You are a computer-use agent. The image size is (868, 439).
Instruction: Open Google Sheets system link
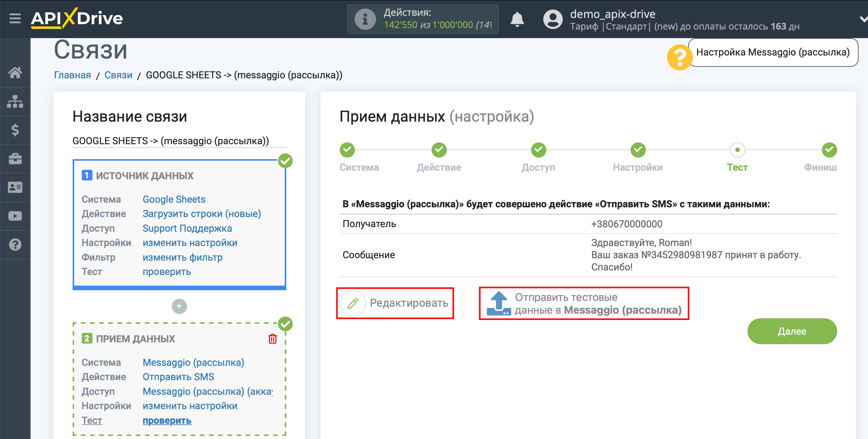pyautogui.click(x=174, y=199)
